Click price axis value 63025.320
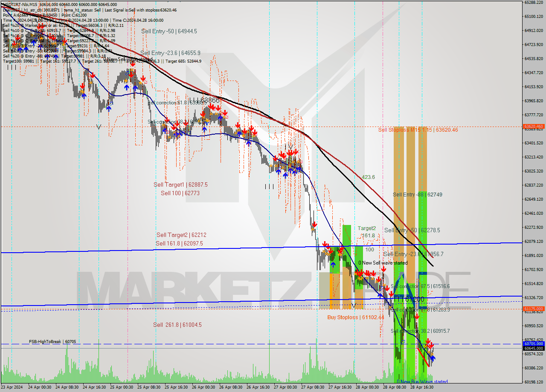Screen dimensions: 546x392 (x=534, y=171)
